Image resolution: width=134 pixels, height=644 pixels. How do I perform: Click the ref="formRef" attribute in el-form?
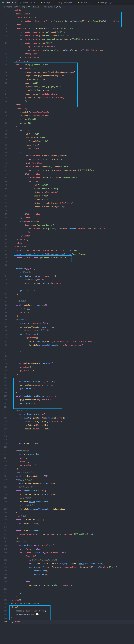coord(32,134)
